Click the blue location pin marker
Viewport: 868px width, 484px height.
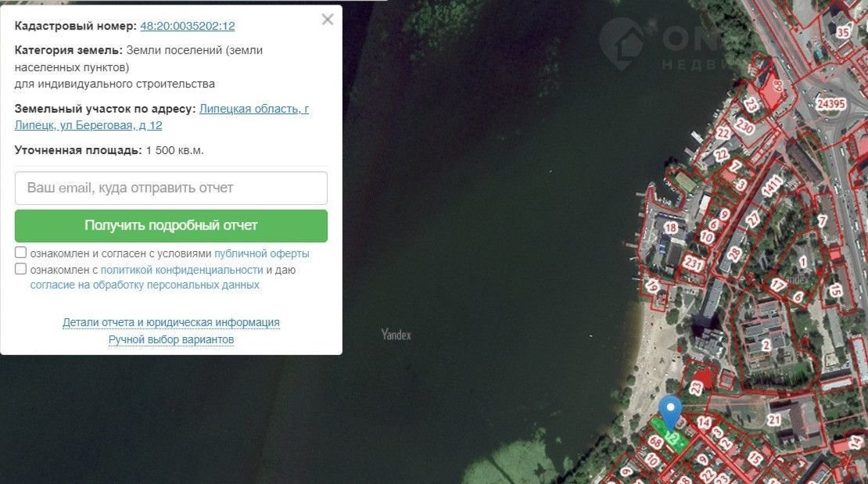[x=669, y=411]
